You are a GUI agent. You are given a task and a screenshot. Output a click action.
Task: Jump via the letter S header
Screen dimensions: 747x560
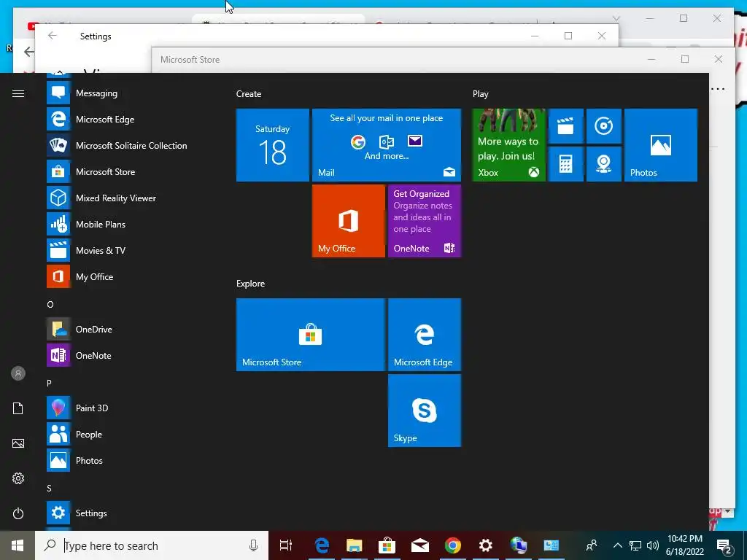pyautogui.click(x=49, y=488)
